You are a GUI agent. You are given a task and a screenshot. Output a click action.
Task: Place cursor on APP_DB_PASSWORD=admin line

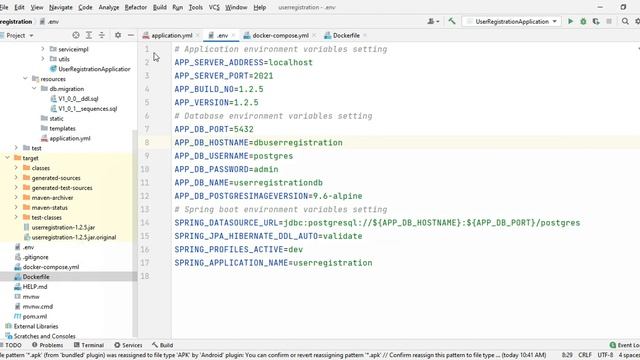click(x=226, y=169)
